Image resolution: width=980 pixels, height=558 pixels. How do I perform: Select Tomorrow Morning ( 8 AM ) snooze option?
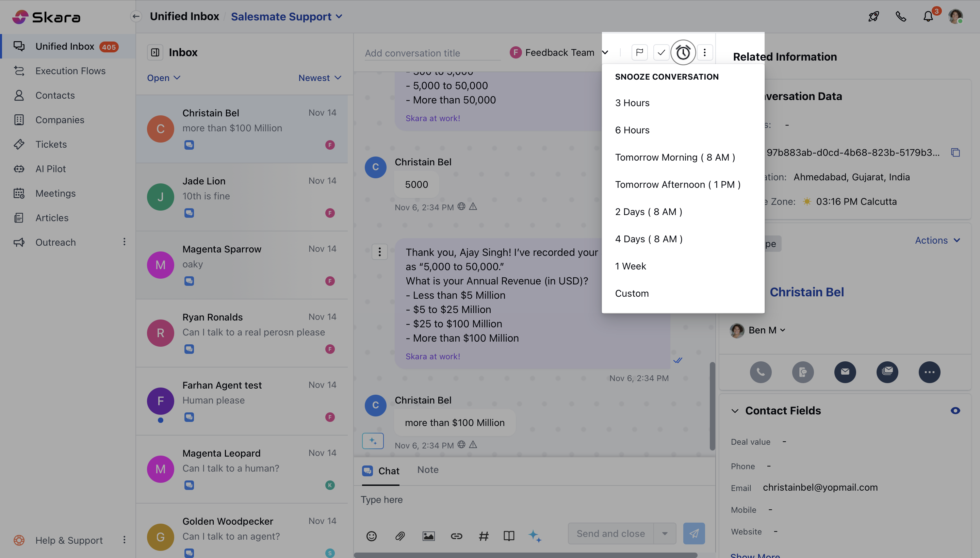[674, 157]
